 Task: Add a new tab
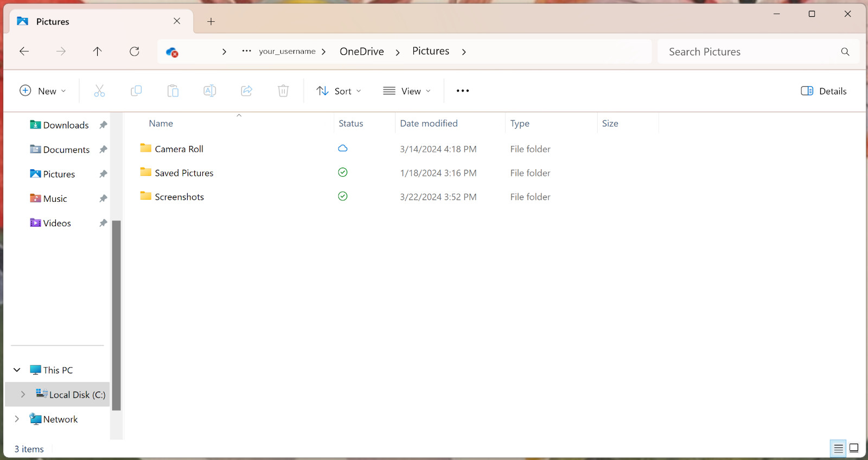[x=211, y=22]
